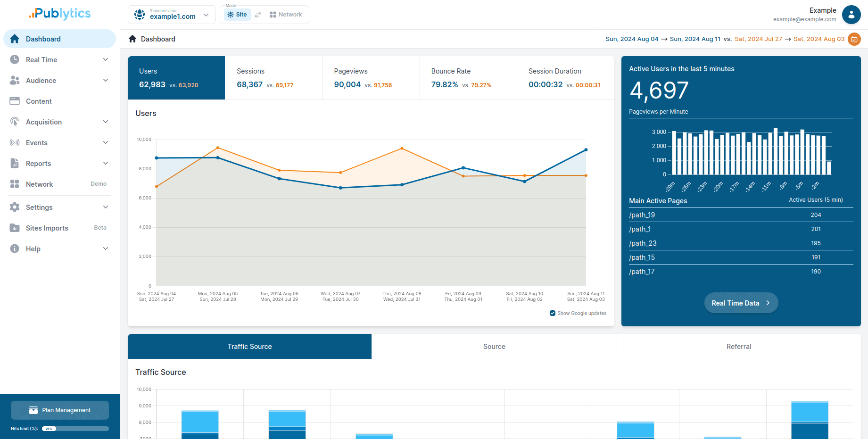This screenshot has width=868, height=439.
Task: Expand the Events menu chevron
Action: point(106,143)
